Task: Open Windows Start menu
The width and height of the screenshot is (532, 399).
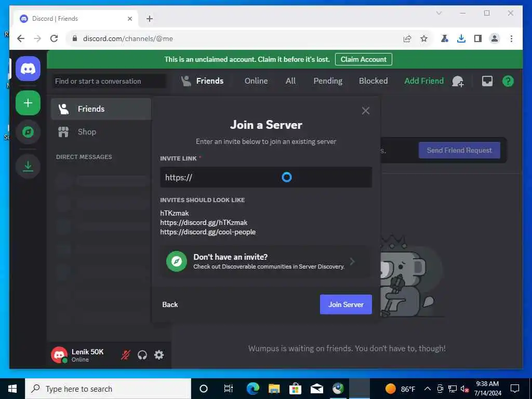Action: (12, 389)
